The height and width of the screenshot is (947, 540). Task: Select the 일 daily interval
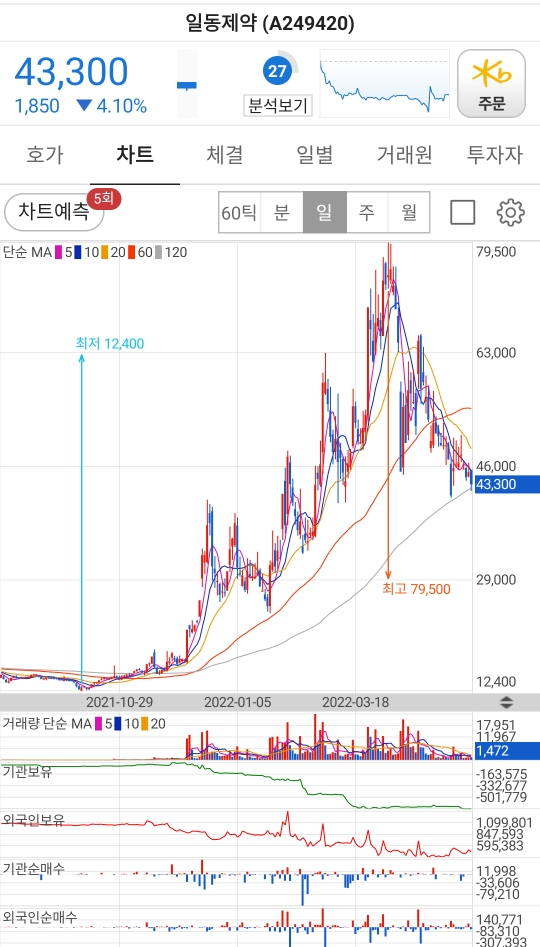pyautogui.click(x=325, y=213)
